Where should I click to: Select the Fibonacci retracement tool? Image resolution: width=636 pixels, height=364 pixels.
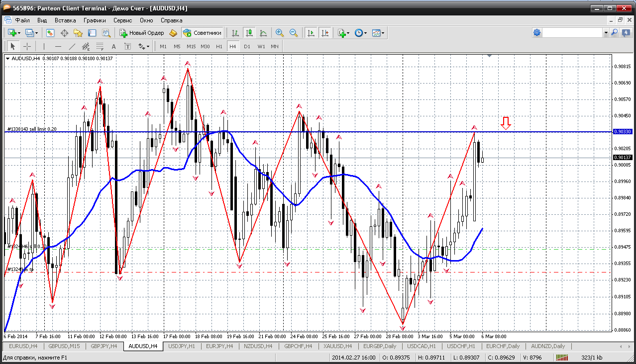click(100, 46)
